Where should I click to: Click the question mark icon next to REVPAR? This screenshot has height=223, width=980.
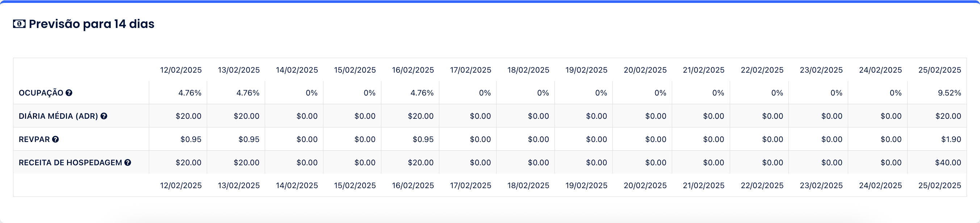click(x=55, y=139)
